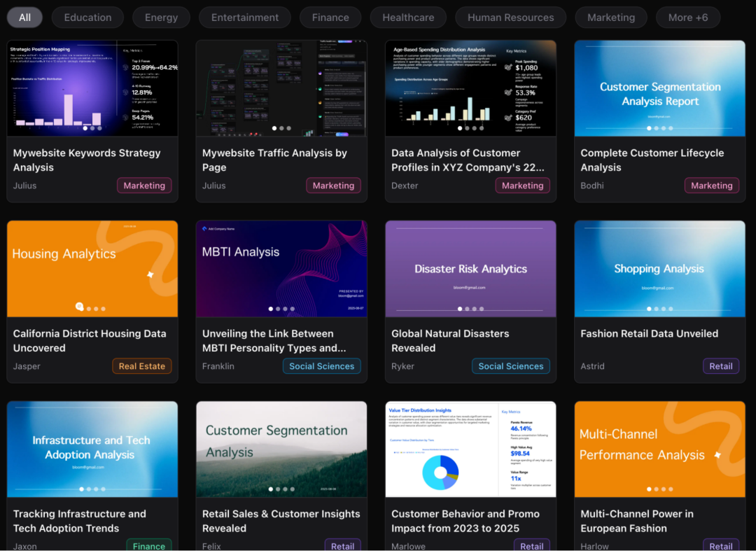
Task: Click author name Bodhi
Action: pos(592,186)
